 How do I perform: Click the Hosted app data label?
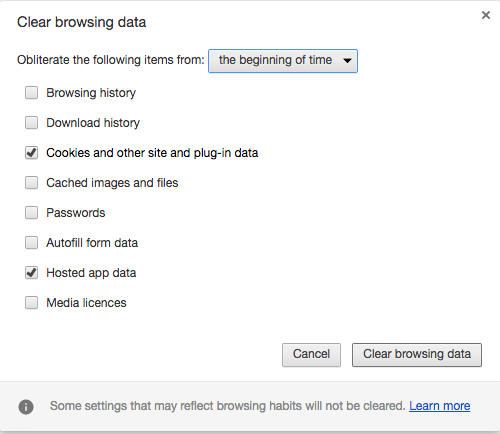coord(91,273)
